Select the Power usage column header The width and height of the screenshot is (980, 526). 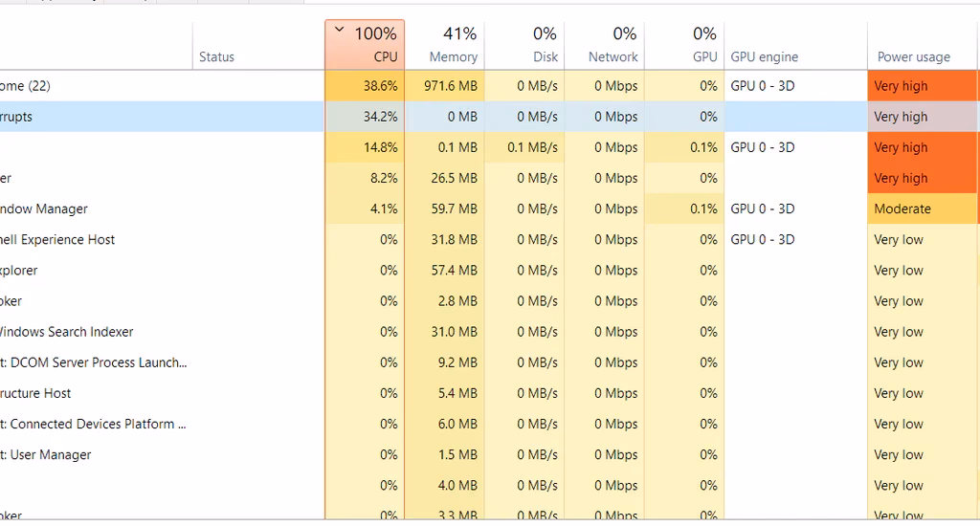(x=922, y=44)
